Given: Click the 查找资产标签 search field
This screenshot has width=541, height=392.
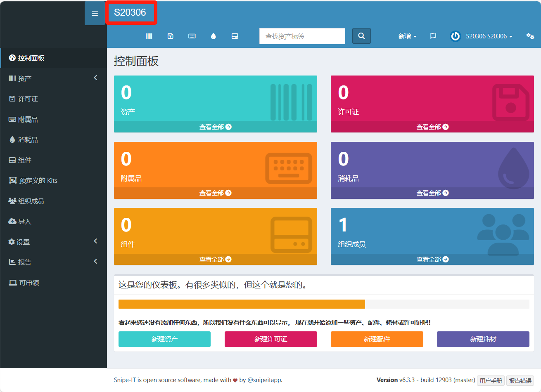Looking at the screenshot, I should (302, 36).
